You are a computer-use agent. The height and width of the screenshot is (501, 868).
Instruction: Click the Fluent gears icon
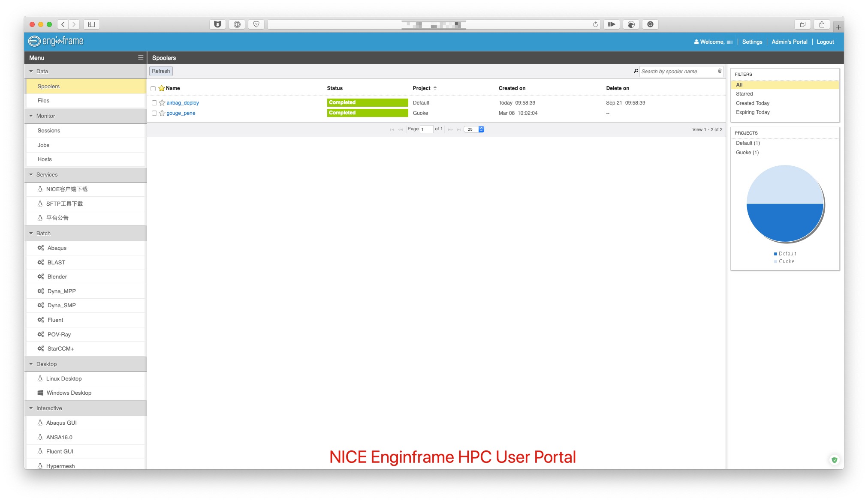tap(41, 320)
